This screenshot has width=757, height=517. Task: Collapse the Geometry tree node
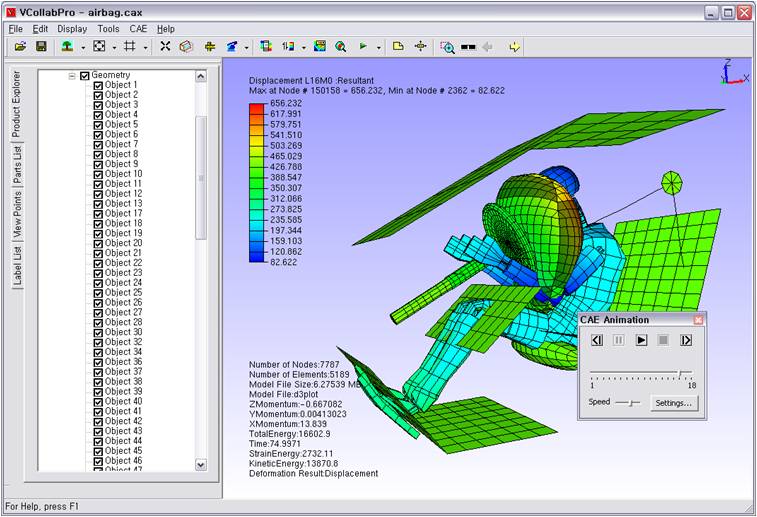click(72, 76)
